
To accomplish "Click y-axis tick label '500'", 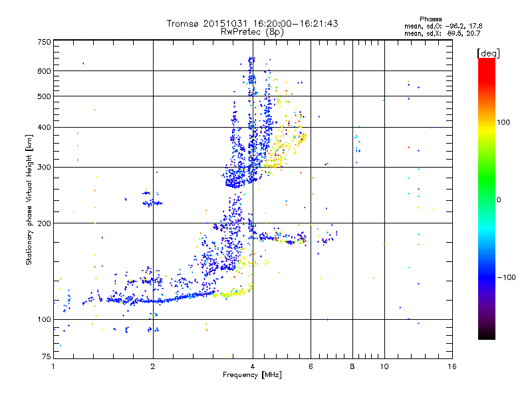I will pos(44,96).
